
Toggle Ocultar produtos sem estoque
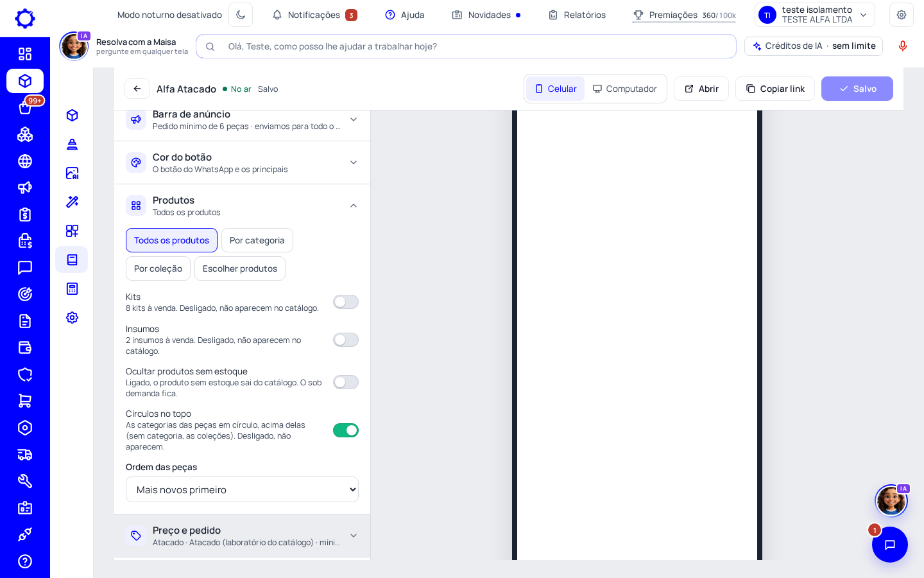346,382
